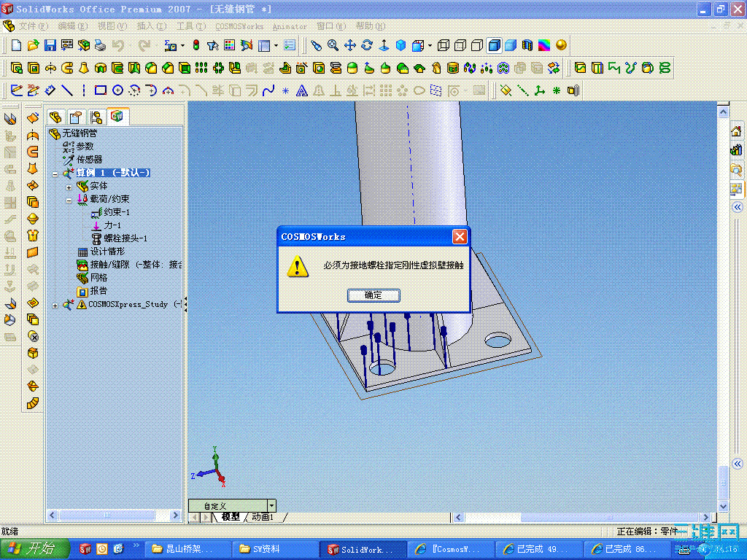Switch to the COSMOSWorks manager tab

117,116
